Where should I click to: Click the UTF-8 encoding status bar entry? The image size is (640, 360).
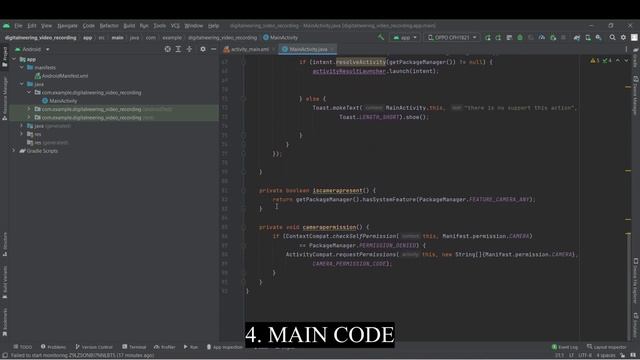pos(585,356)
